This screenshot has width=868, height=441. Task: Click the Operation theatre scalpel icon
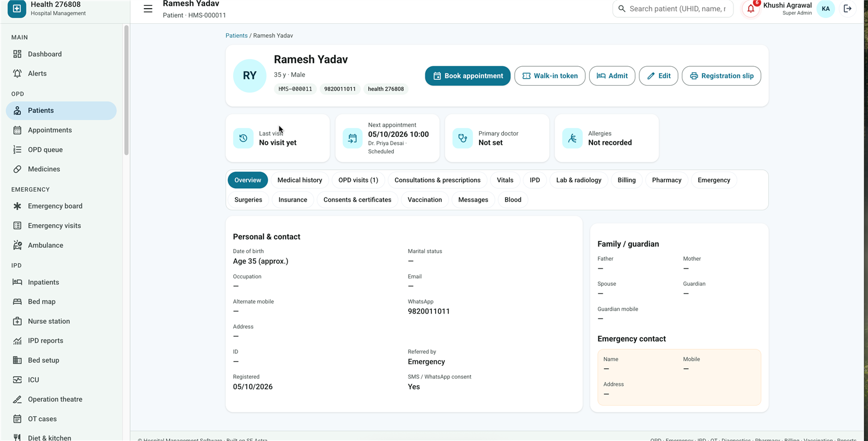(17, 399)
